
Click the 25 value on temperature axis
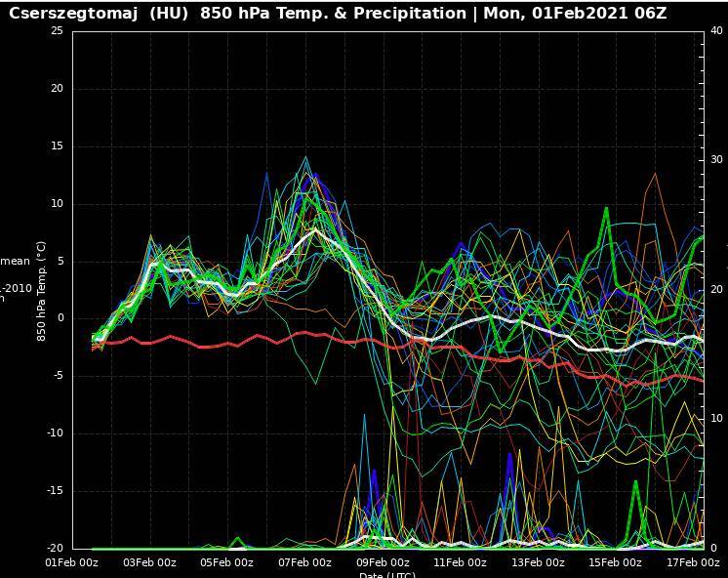56,30
